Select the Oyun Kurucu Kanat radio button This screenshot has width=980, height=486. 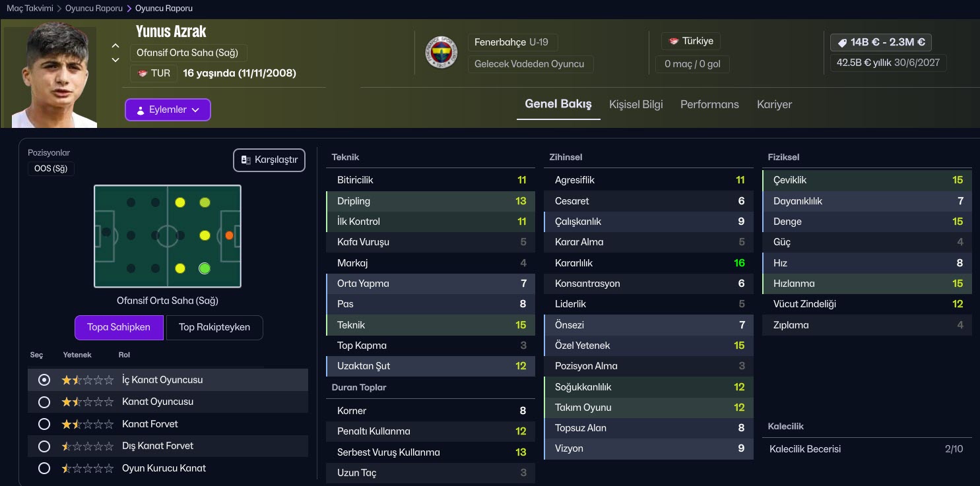(x=44, y=468)
